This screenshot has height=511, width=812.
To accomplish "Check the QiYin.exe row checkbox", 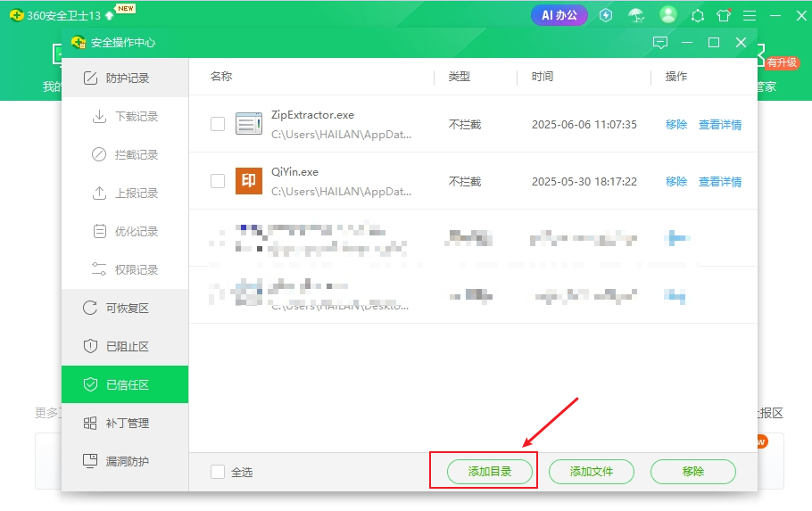I will click(218, 181).
